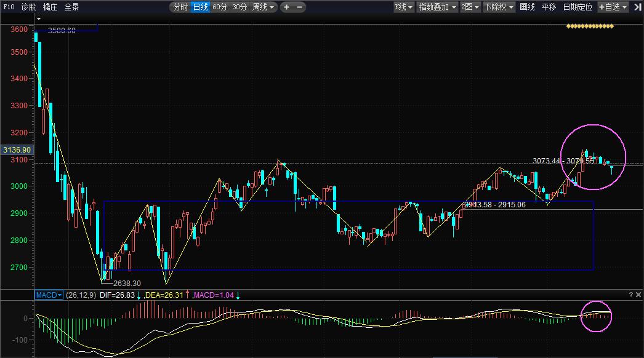Click the 3136.90 current price tag
This screenshot has width=644, height=358.
[17, 149]
